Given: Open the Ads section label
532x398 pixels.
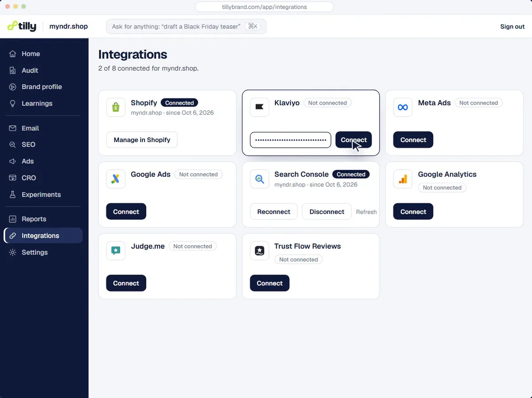Looking at the screenshot, I should click(x=27, y=162).
